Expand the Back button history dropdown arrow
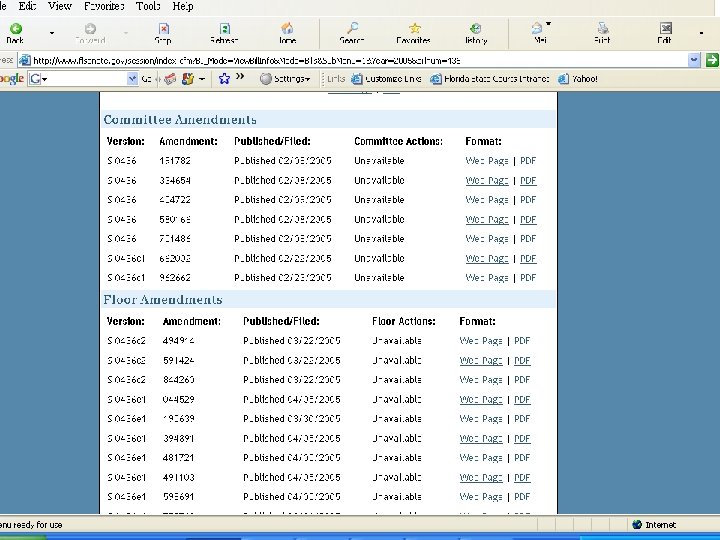The height and width of the screenshot is (540, 720). (x=52, y=32)
